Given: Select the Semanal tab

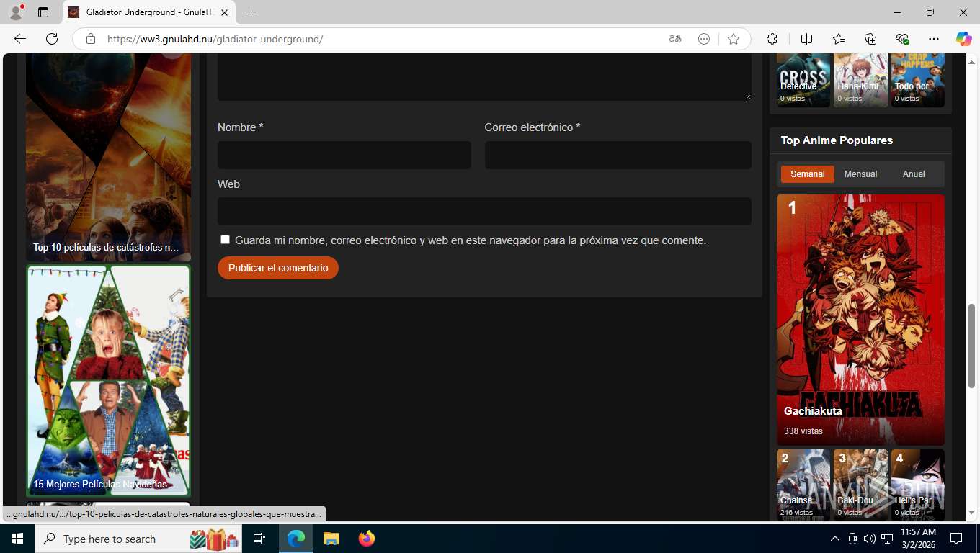Looking at the screenshot, I should [x=807, y=174].
